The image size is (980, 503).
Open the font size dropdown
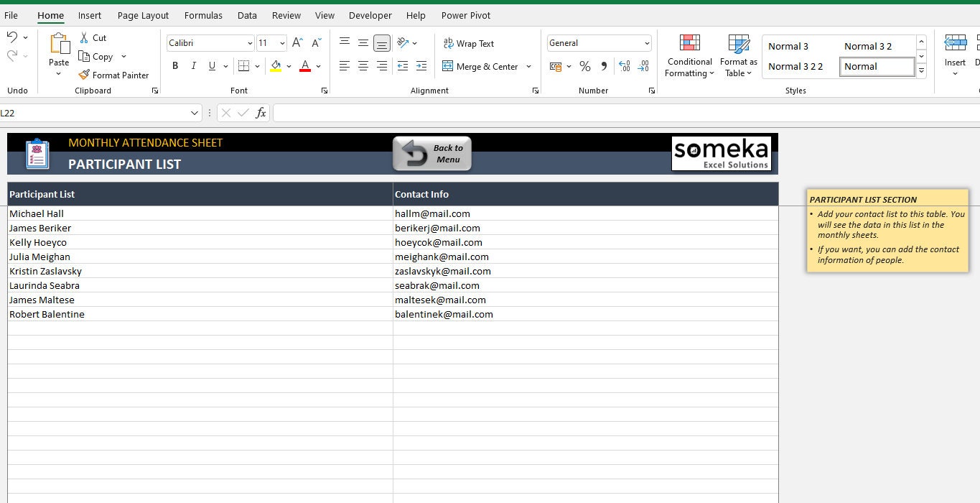coord(282,43)
